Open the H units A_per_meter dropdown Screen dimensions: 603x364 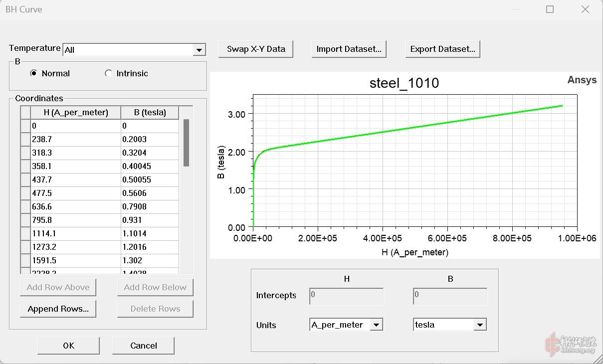tap(377, 325)
